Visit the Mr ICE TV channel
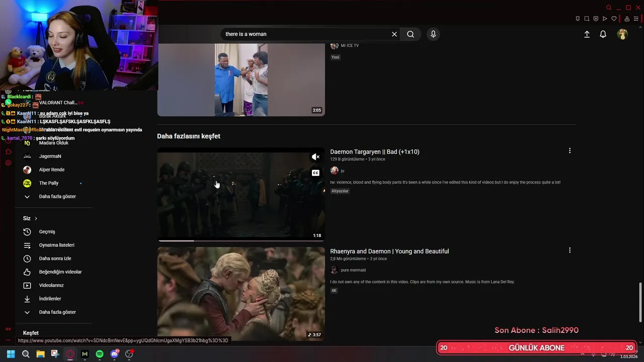 [350, 46]
